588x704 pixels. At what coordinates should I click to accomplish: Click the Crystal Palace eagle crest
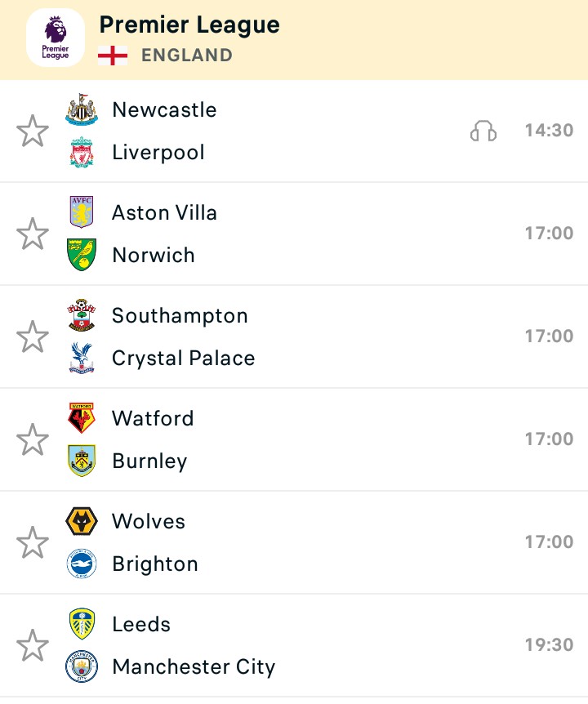(x=81, y=358)
